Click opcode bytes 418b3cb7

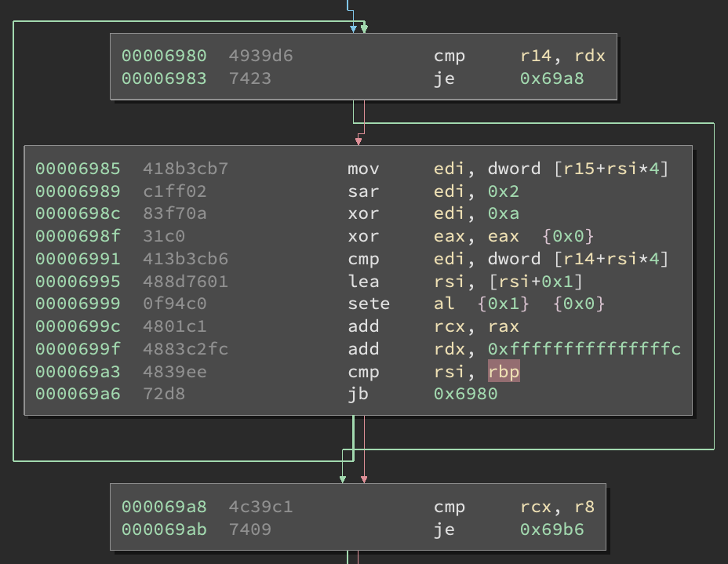click(x=185, y=169)
